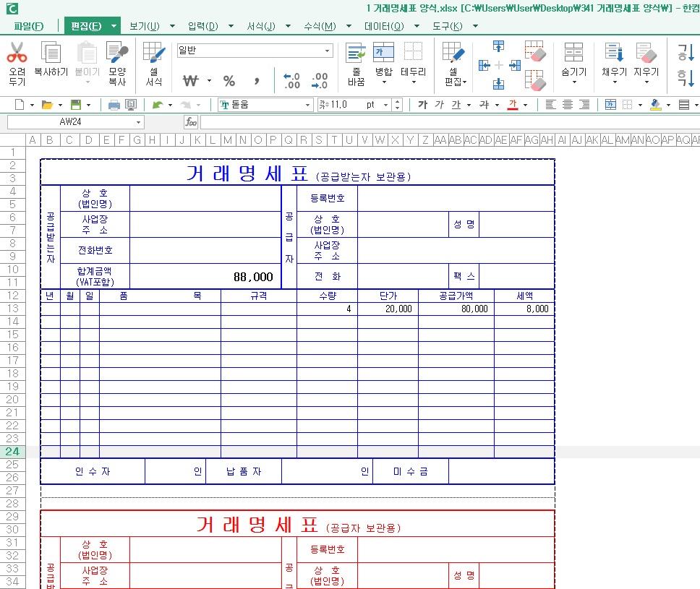The height and width of the screenshot is (589, 700).
Task: Toggle italic (기울임 가) formatting
Action: point(439,105)
